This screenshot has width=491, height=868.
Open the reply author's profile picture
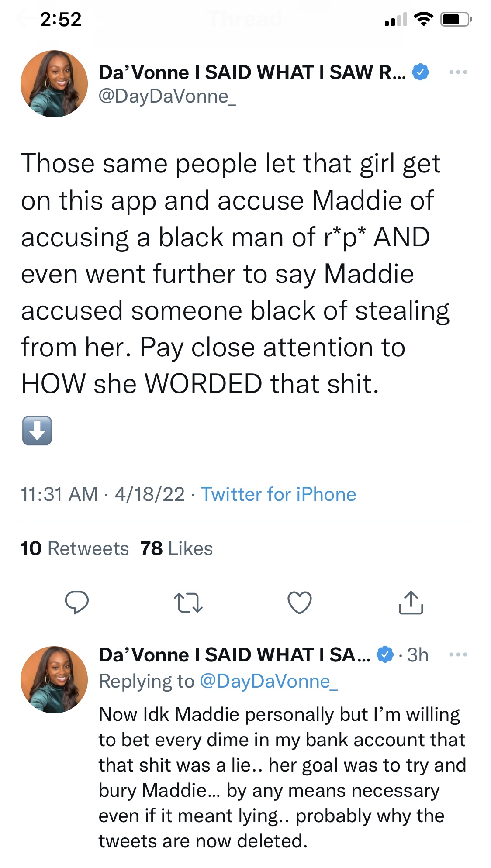(54, 679)
